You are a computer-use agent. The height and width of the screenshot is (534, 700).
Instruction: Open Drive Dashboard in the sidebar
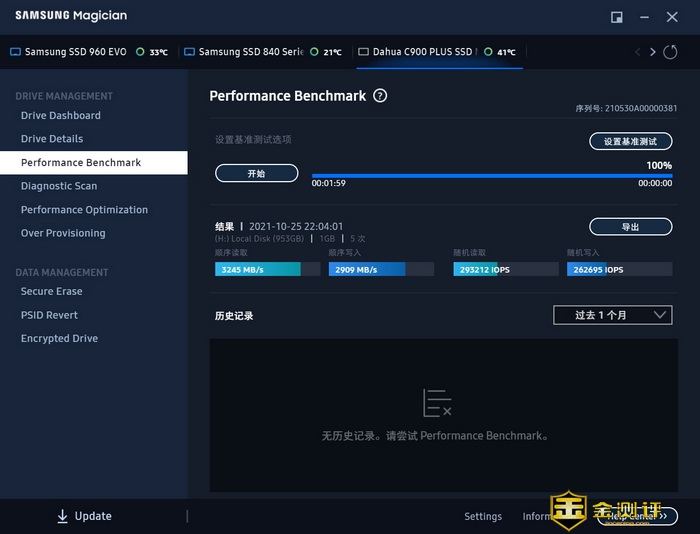tap(61, 116)
